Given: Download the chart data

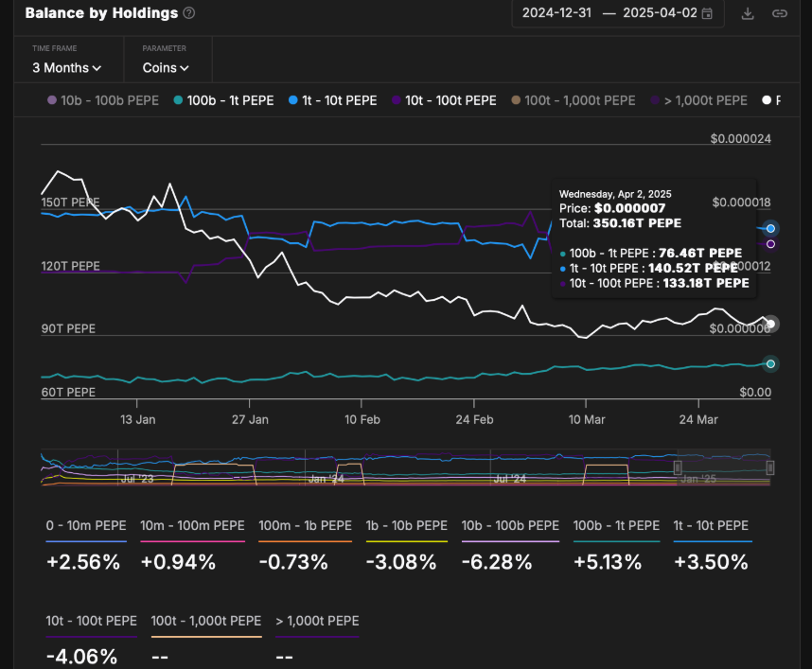Looking at the screenshot, I should click(748, 13).
